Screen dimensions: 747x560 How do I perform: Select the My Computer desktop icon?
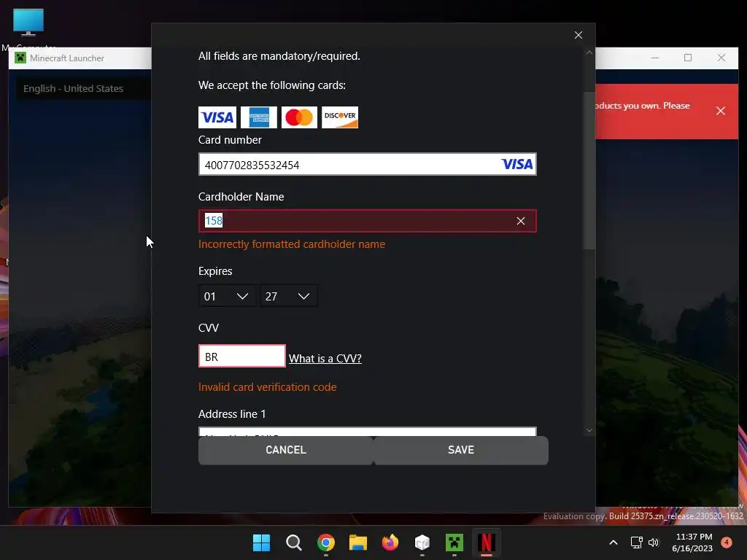[28, 28]
